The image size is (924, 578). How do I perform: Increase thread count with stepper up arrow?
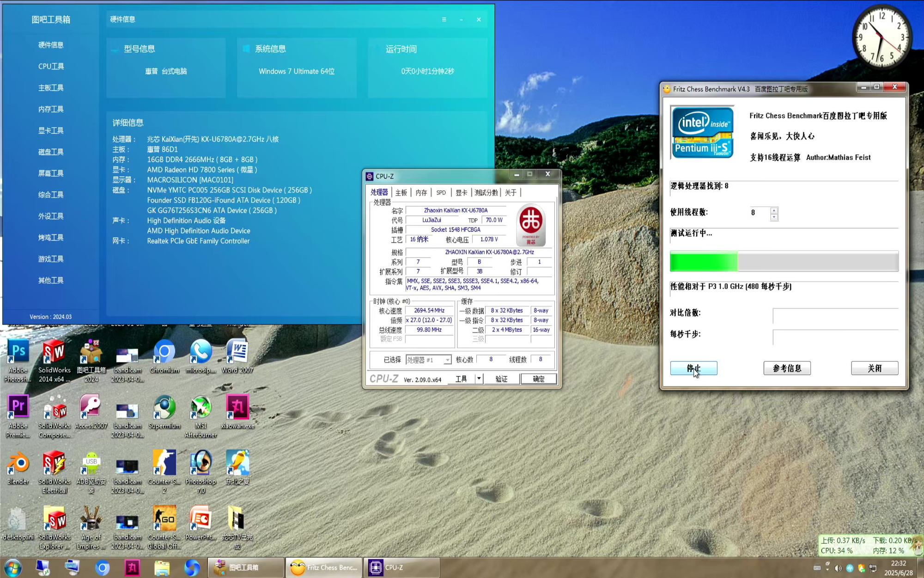pos(774,210)
